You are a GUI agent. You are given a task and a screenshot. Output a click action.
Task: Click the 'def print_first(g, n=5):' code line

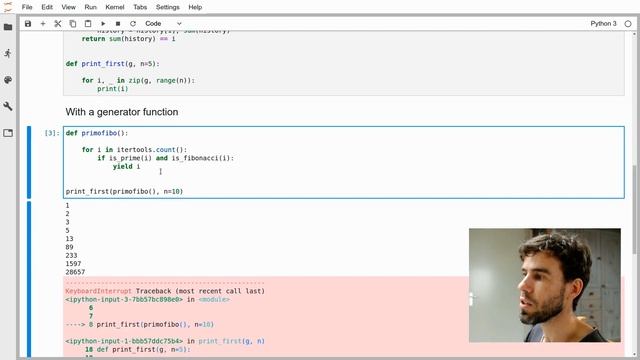[113, 64]
